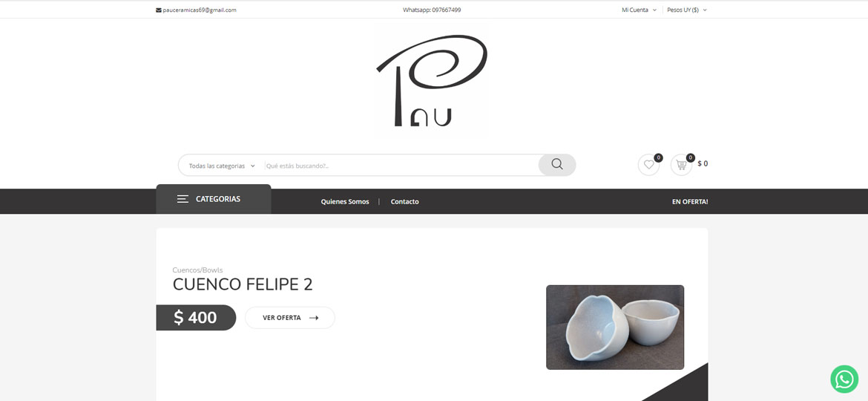This screenshot has width=868, height=401.
Task: Click the VER OFERTA button
Action: (290, 318)
